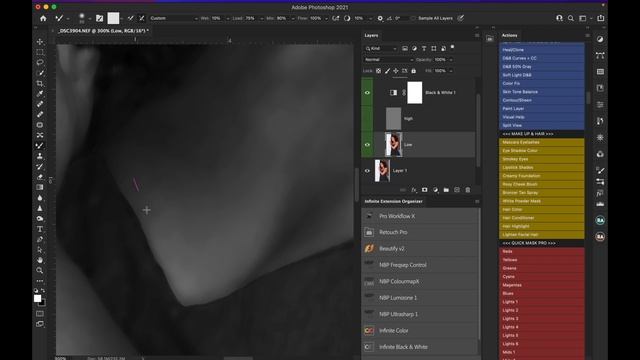The height and width of the screenshot is (360, 640).
Task: Open the blend mode Normal dropdown
Action: (388, 60)
